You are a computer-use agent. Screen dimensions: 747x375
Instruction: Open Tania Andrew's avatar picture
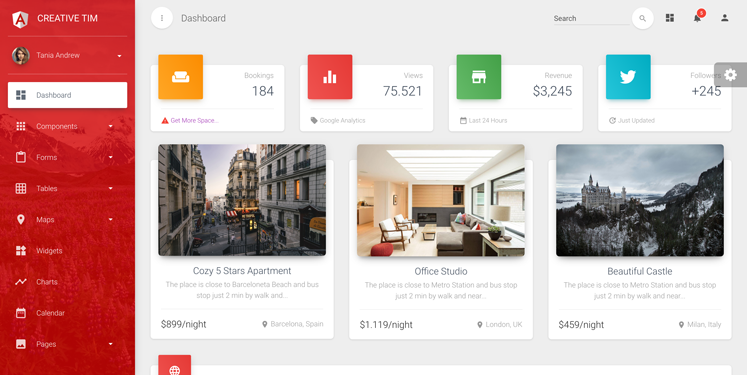click(x=20, y=55)
